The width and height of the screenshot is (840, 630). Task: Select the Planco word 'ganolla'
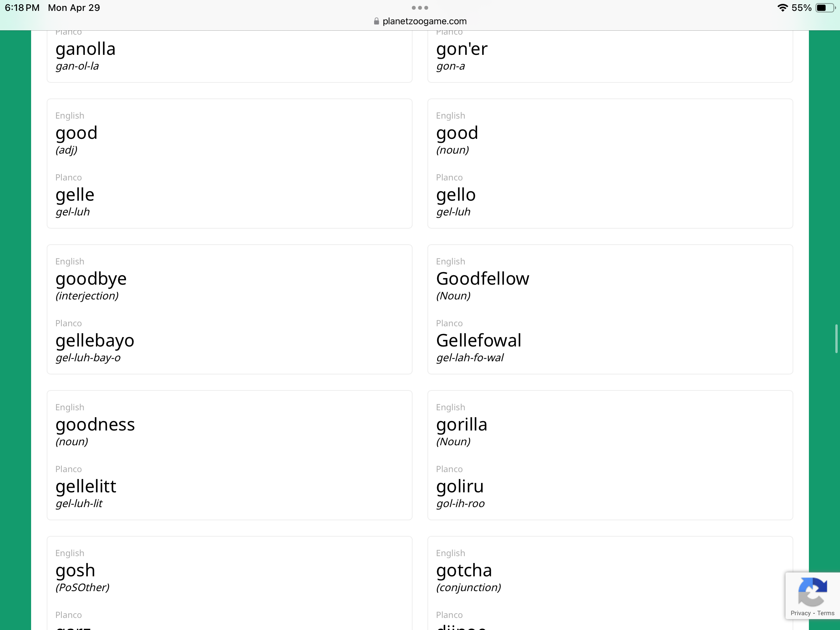coord(86,49)
